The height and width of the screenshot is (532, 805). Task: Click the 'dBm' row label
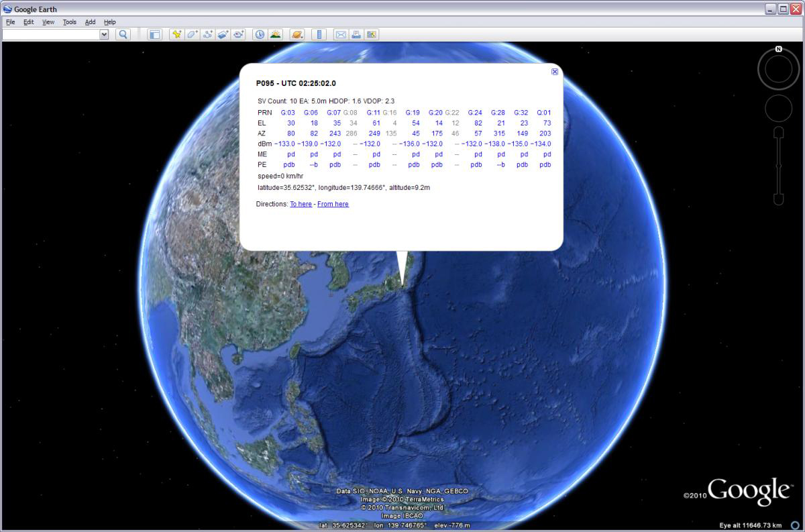264,144
